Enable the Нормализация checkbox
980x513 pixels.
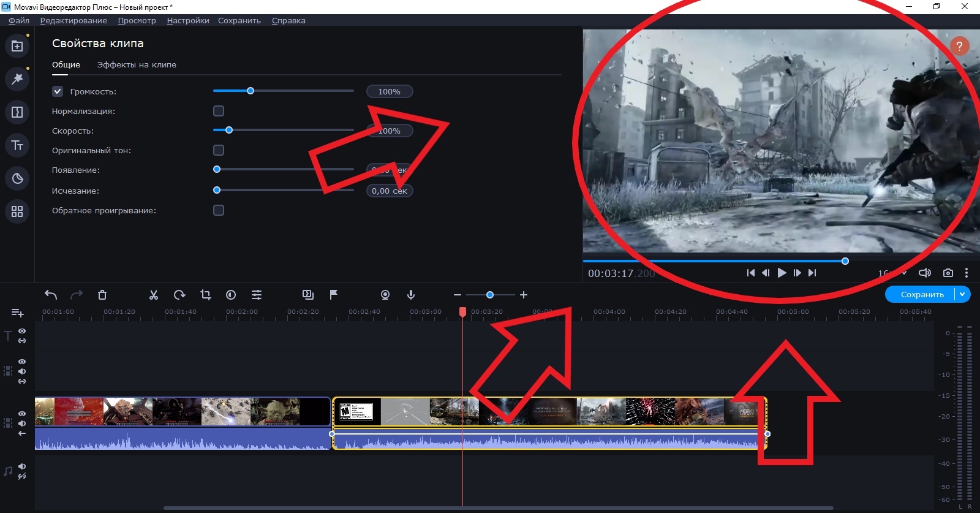219,111
